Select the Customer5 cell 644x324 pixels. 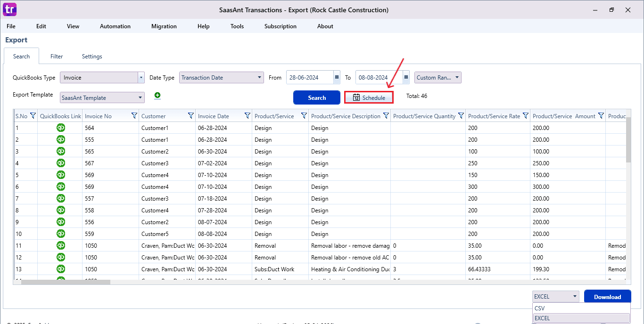[167, 234]
